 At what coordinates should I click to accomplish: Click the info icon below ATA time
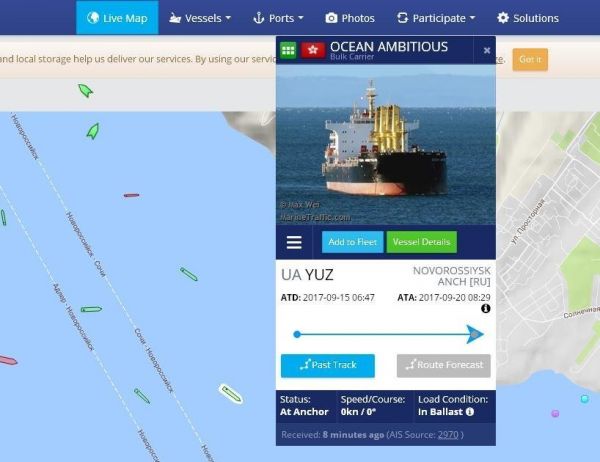pyautogui.click(x=486, y=309)
